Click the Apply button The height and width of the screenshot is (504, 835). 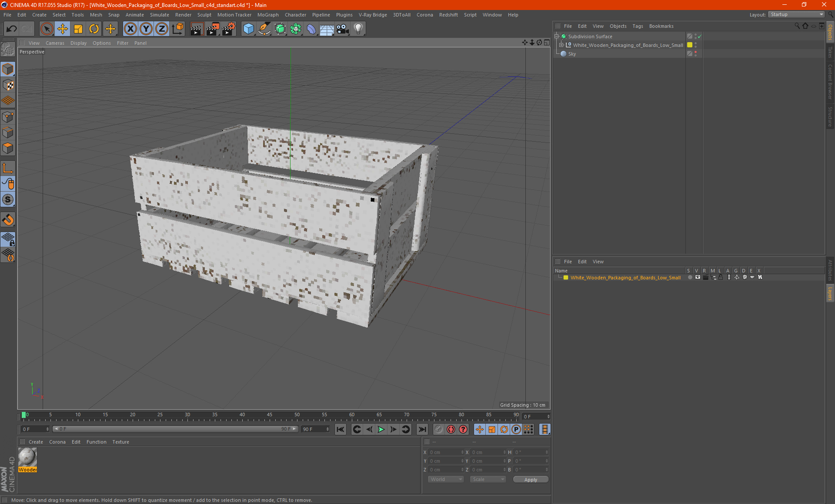coord(531,480)
